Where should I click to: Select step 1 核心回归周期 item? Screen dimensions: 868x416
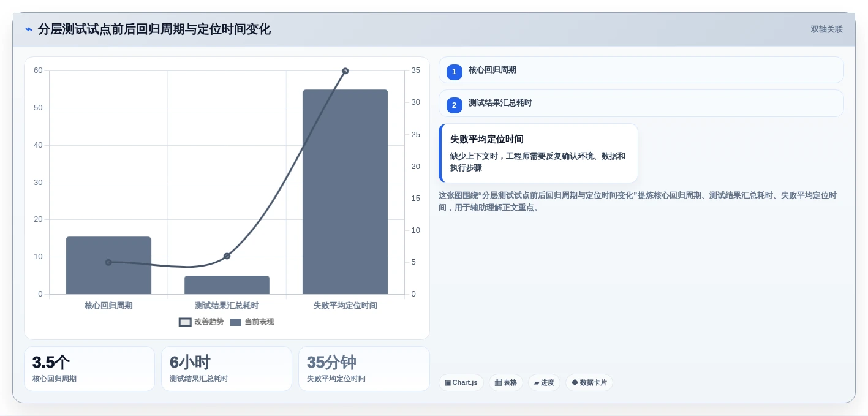pyautogui.click(x=641, y=70)
